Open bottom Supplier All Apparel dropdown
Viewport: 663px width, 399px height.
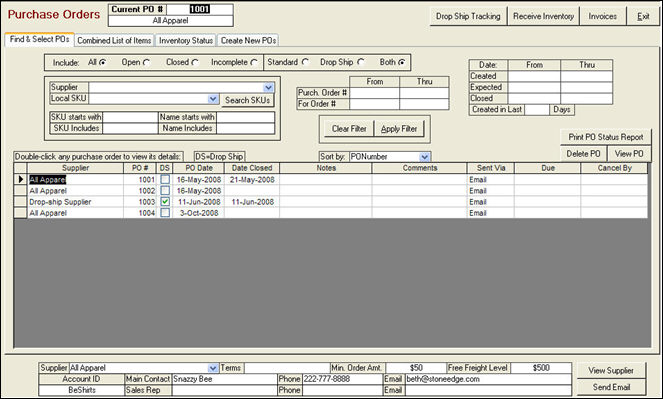click(x=213, y=368)
